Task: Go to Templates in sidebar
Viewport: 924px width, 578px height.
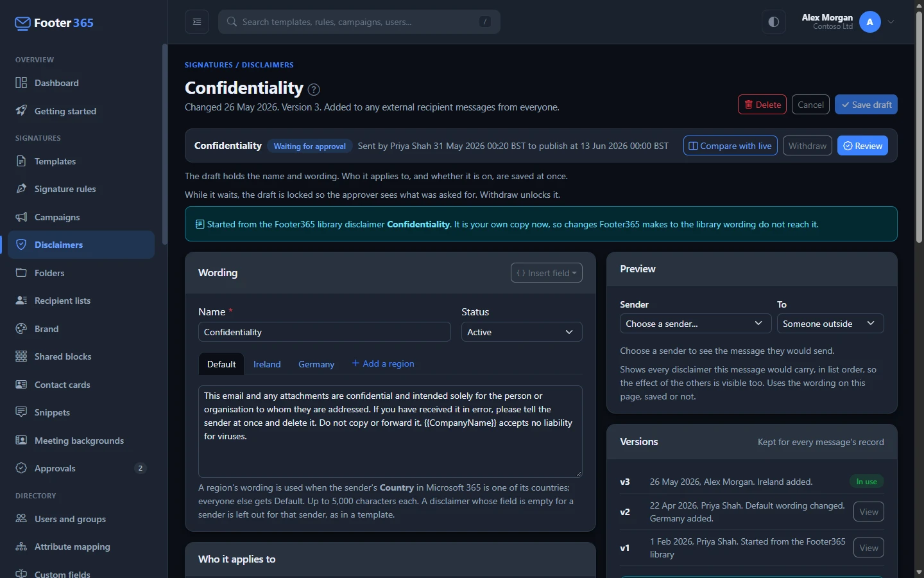Action: click(x=81, y=161)
